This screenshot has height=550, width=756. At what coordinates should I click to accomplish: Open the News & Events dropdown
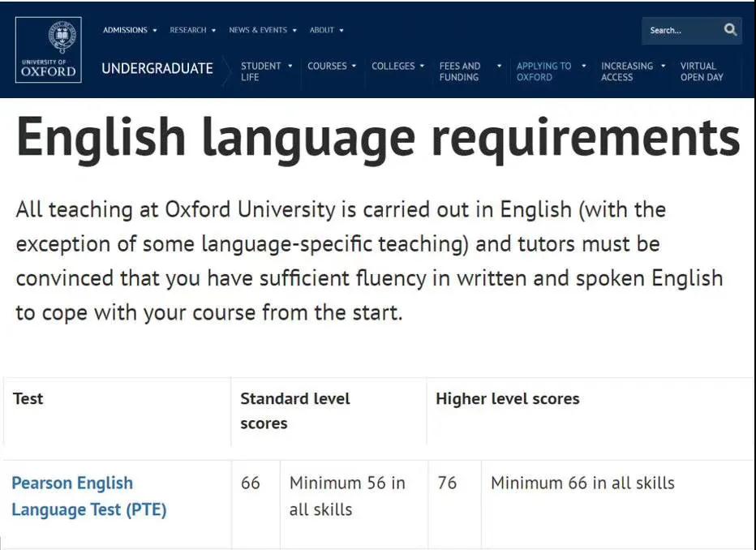tap(262, 30)
